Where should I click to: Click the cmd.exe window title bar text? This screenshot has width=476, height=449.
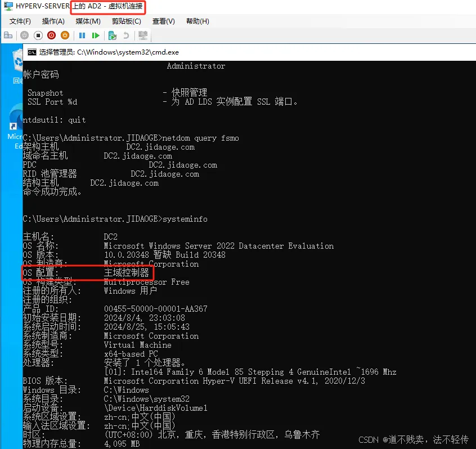click(109, 52)
